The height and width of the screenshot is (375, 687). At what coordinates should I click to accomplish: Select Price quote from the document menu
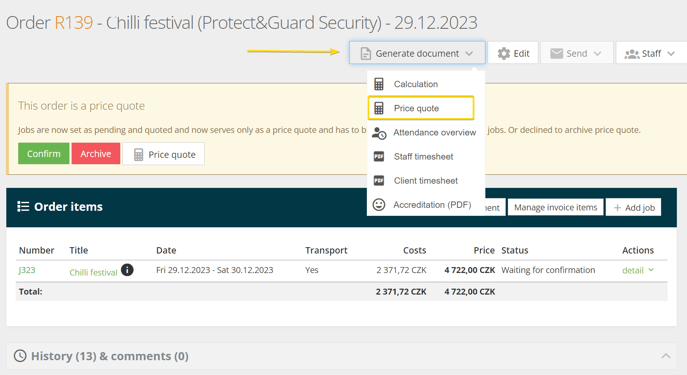421,108
